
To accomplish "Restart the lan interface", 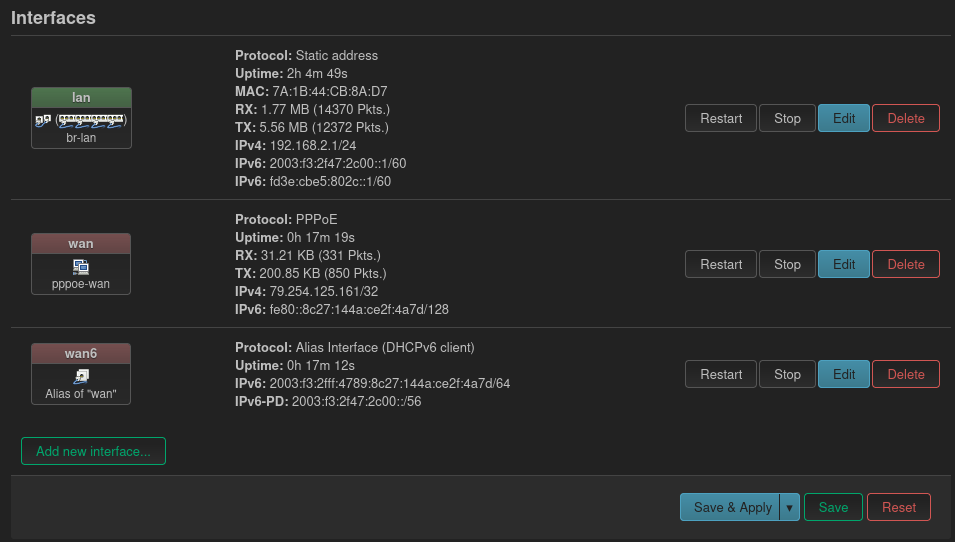I will click(x=721, y=118).
